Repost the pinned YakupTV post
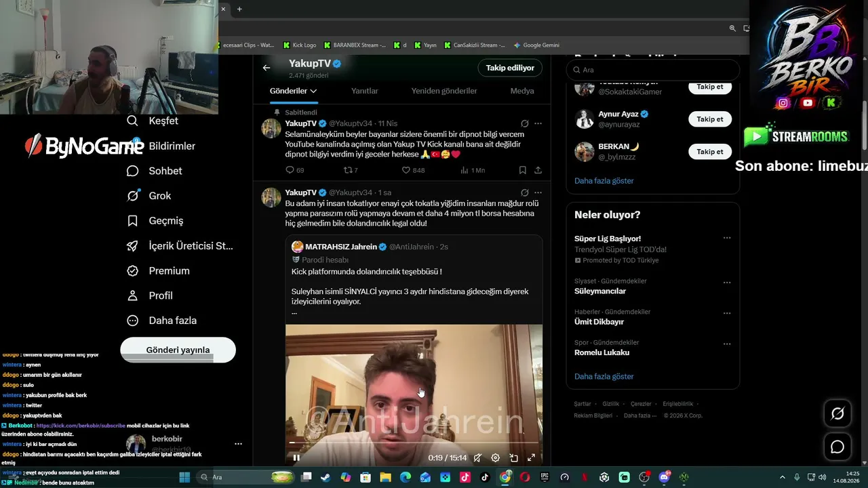This screenshot has width=868, height=488. 348,170
